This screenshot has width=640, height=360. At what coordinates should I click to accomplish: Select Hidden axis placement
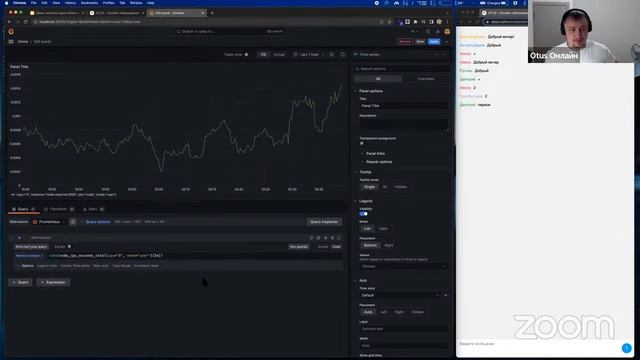pyautogui.click(x=418, y=312)
